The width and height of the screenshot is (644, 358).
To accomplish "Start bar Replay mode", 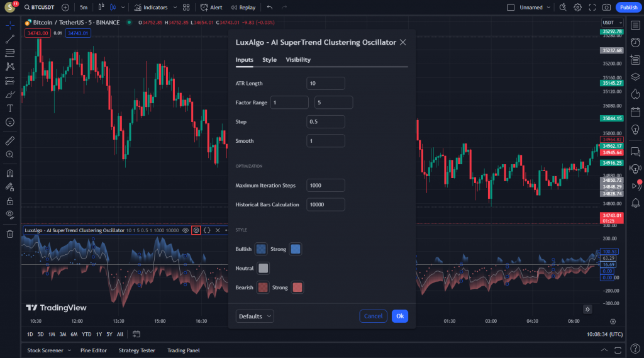I will (243, 8).
